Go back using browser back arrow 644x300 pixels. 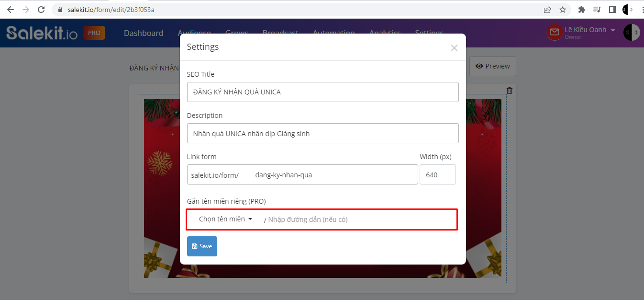pyautogui.click(x=11, y=10)
